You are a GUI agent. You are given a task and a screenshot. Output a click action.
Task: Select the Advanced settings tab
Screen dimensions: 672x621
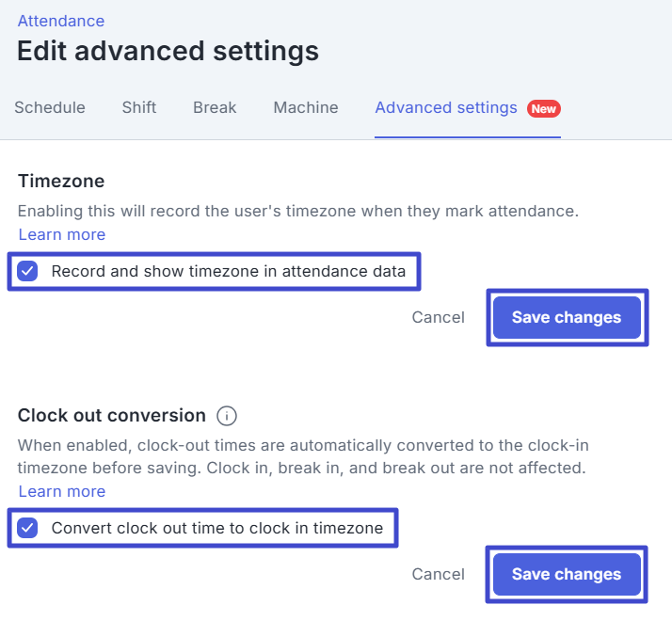[x=446, y=107]
